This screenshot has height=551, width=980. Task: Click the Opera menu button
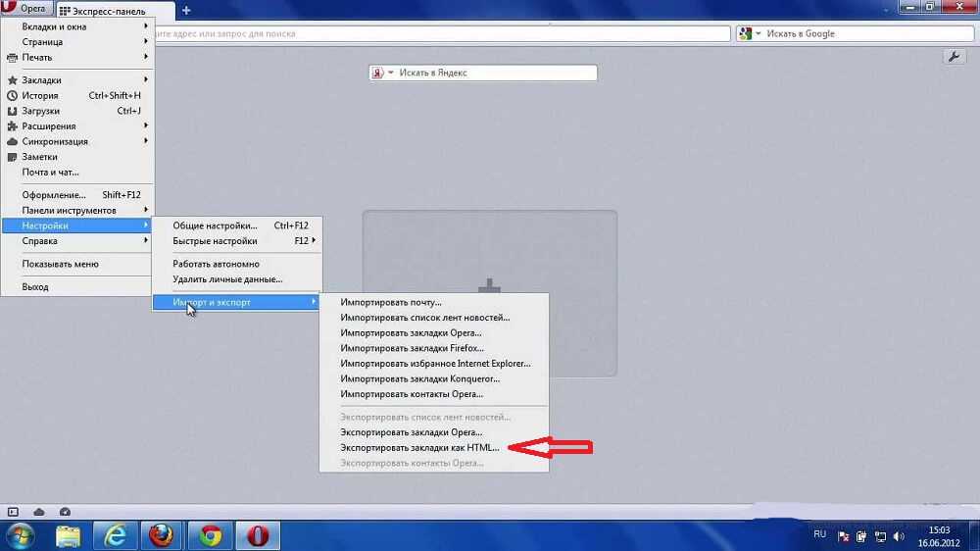26,10
